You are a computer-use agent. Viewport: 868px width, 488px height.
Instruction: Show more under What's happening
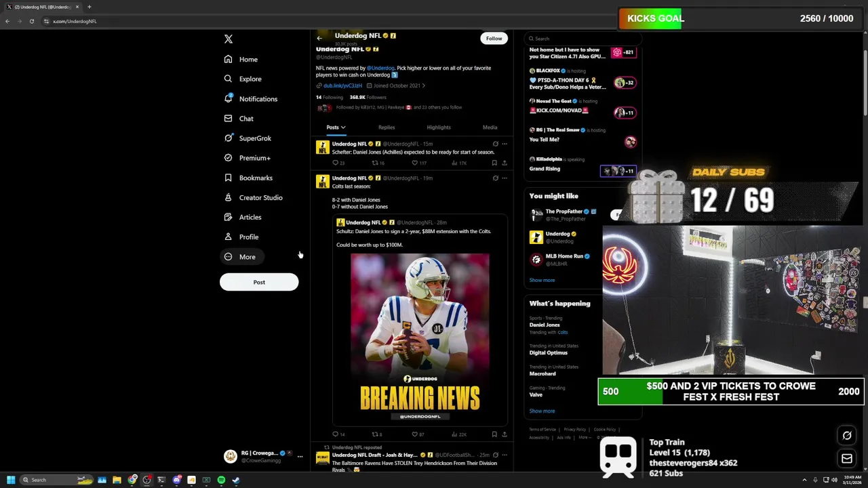point(542,411)
